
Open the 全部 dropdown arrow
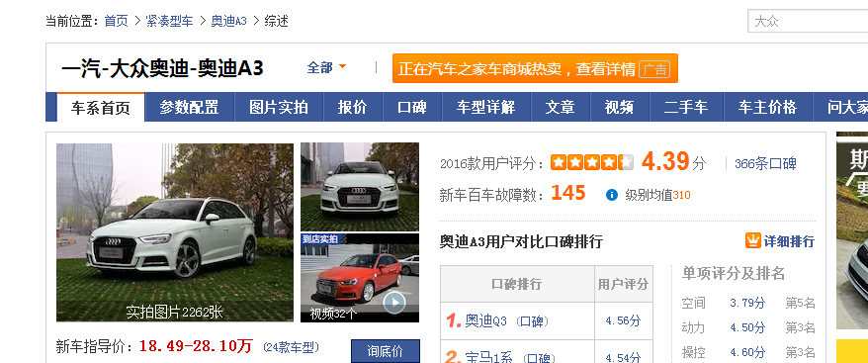342,67
